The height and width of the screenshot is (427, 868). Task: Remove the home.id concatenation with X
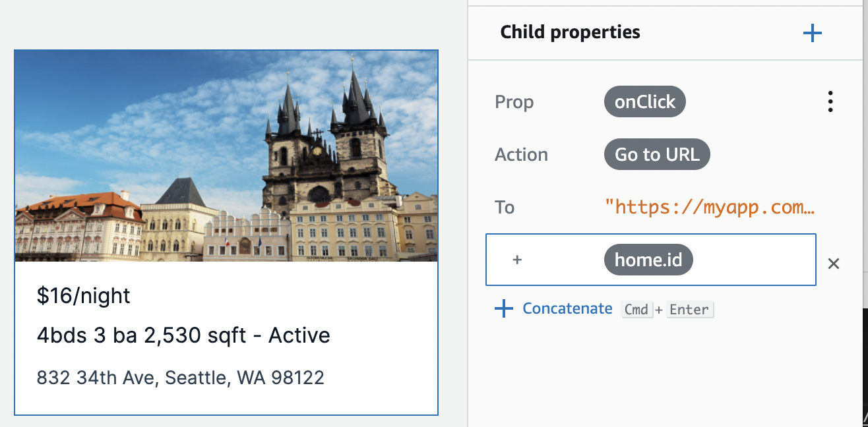[834, 264]
